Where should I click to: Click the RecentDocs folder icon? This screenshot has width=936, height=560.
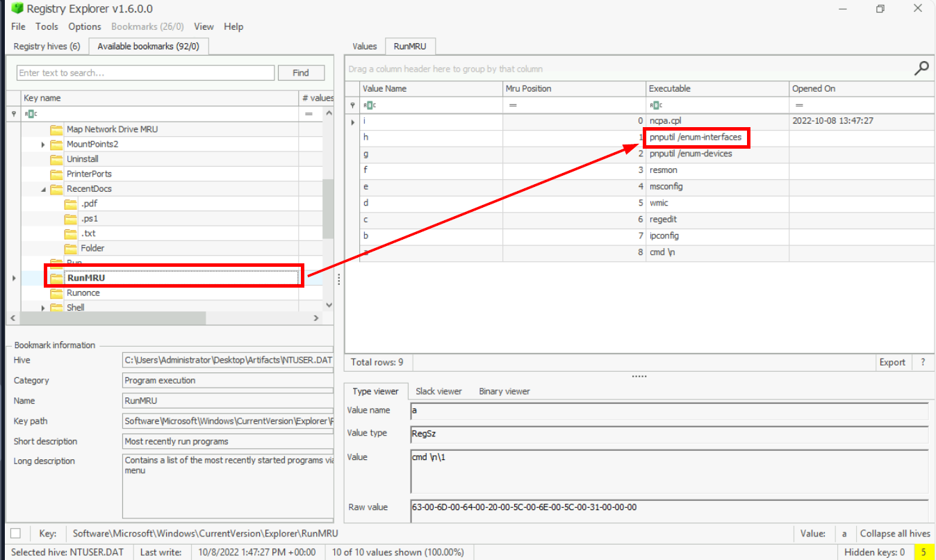(x=56, y=189)
